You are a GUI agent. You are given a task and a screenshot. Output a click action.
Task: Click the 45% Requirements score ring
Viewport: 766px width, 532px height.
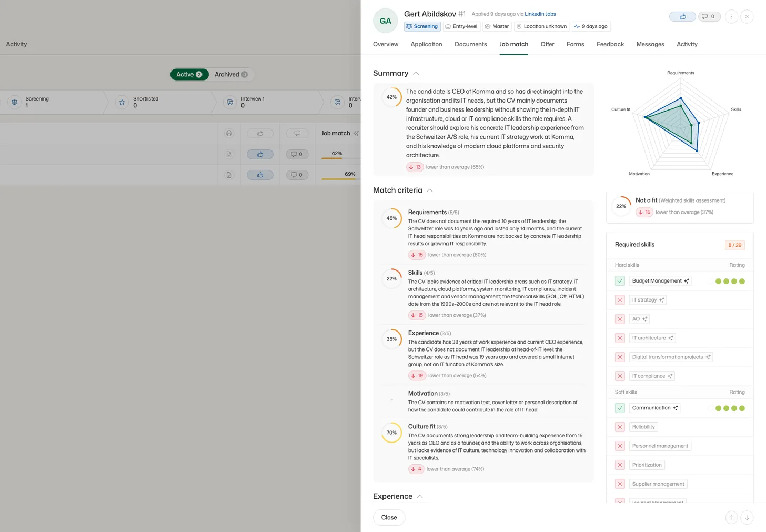click(391, 218)
